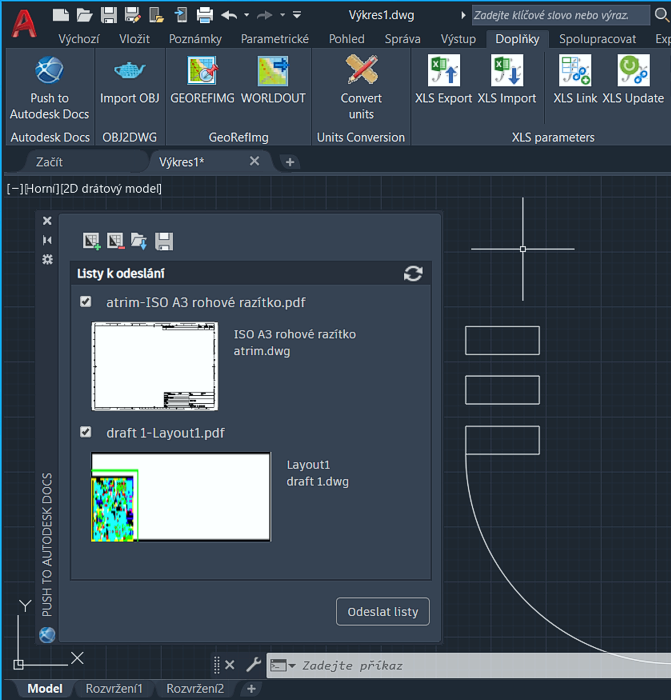This screenshot has width=671, height=700.
Task: Open the Rozvržení1 layout tab
Action: (114, 689)
